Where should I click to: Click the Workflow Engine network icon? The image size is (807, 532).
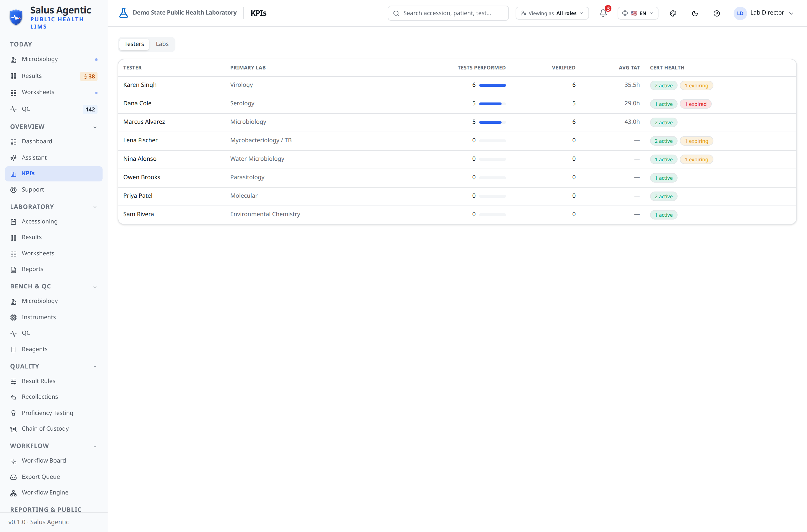point(13,493)
